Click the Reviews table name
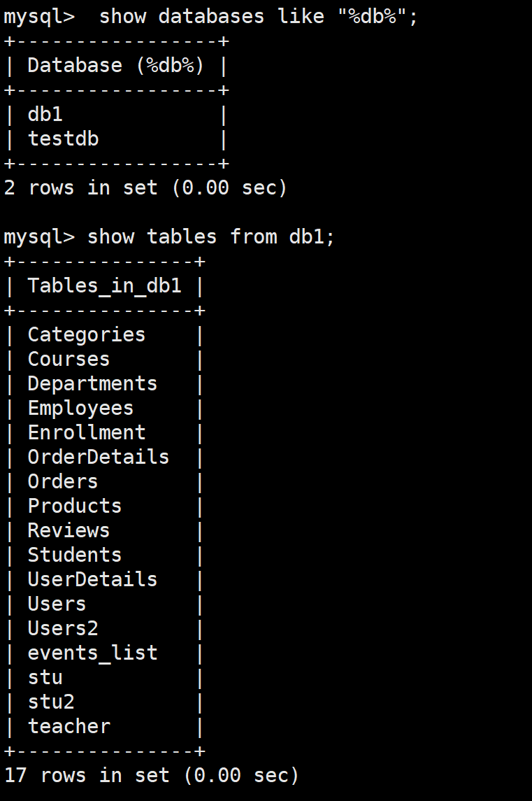The image size is (532, 801). pyautogui.click(x=69, y=530)
